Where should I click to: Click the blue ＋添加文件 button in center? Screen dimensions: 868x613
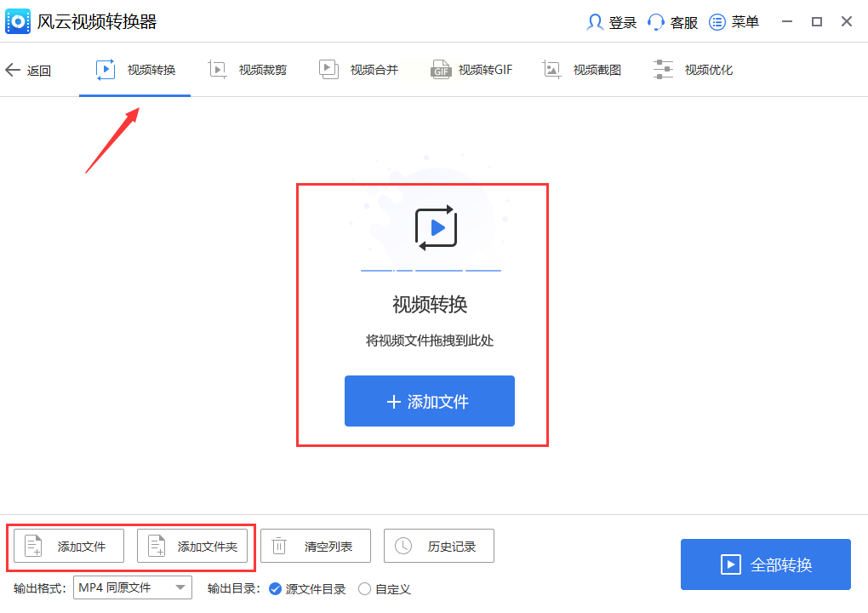pos(430,401)
